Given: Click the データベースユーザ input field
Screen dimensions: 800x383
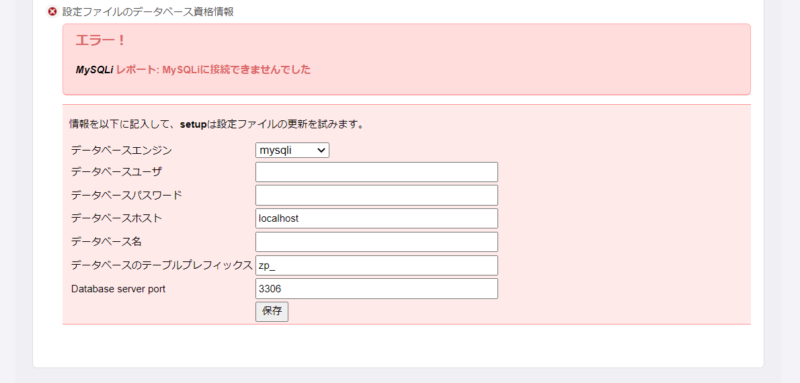Looking at the screenshot, I should coord(377,172).
